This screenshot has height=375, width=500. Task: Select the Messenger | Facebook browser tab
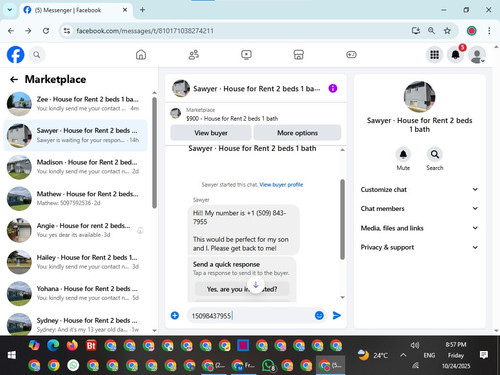pos(75,10)
